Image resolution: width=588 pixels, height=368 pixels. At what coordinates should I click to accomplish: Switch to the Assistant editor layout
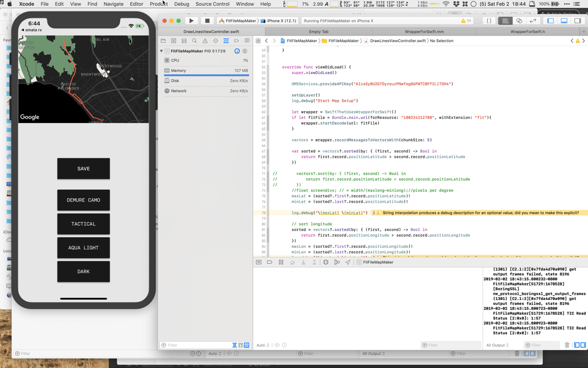tap(519, 21)
